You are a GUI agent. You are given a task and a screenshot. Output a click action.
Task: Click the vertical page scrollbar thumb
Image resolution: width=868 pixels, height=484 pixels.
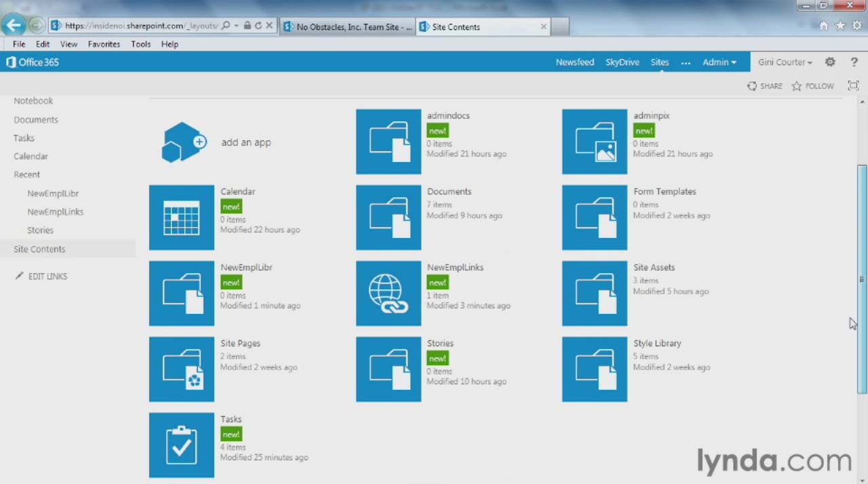(x=862, y=278)
